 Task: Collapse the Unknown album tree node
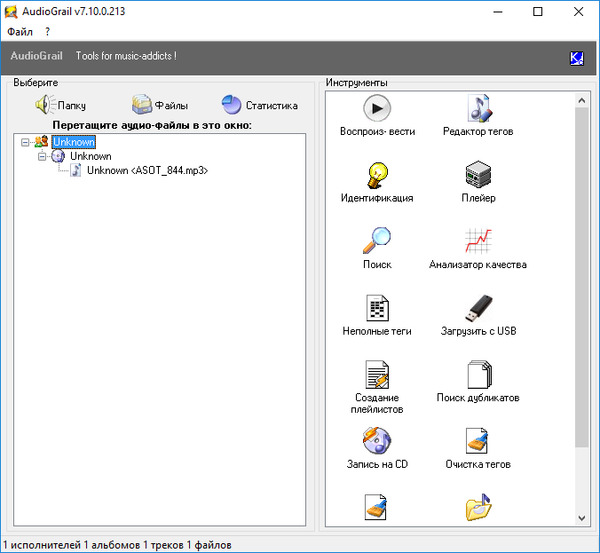tap(42, 157)
